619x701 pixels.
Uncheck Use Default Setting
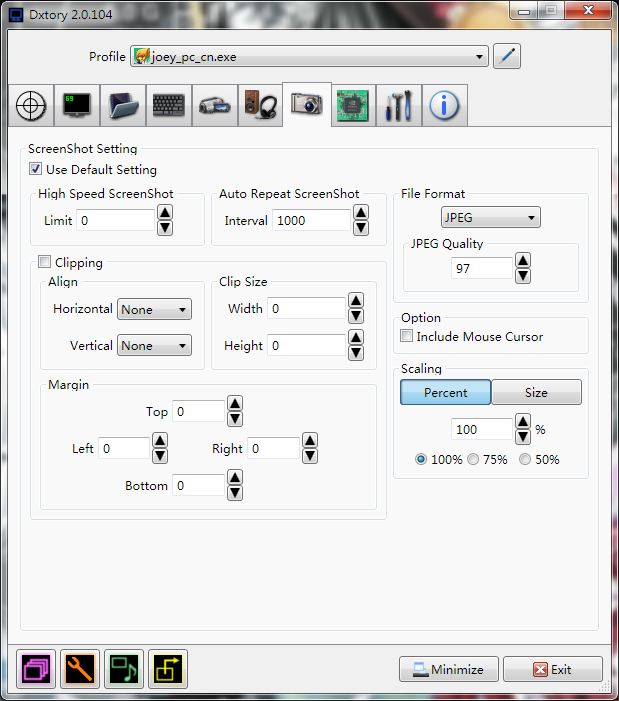[37, 170]
